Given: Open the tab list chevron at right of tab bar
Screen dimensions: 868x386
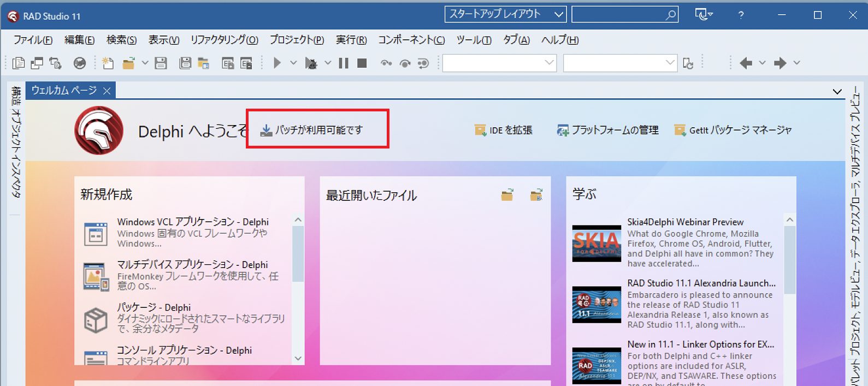Looking at the screenshot, I should coord(837,91).
